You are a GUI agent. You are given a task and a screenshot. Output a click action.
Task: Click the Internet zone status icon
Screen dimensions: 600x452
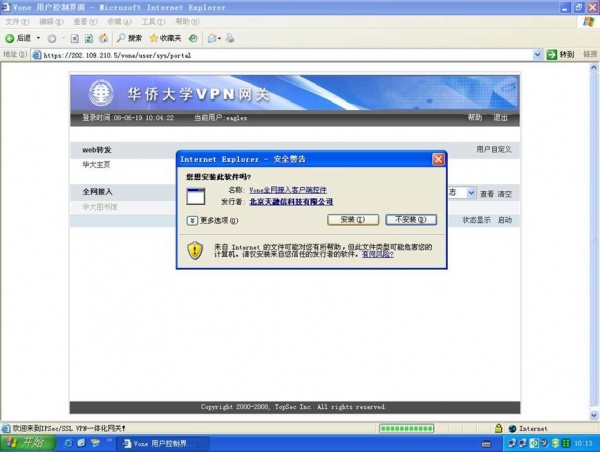pyautogui.click(x=512, y=429)
